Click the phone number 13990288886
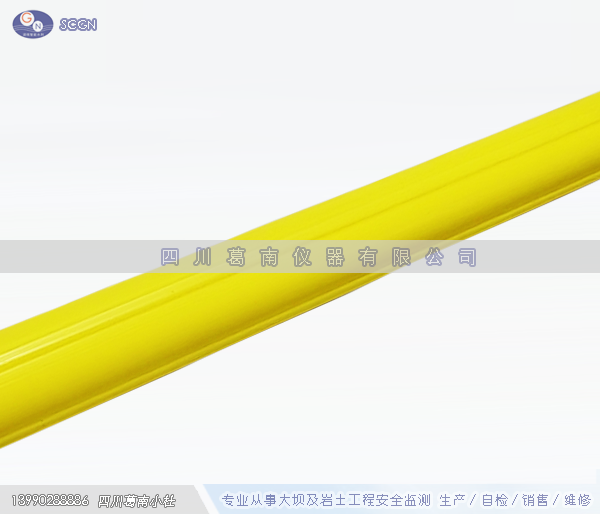Image resolution: width=600 pixels, height=514 pixels. coord(50,500)
